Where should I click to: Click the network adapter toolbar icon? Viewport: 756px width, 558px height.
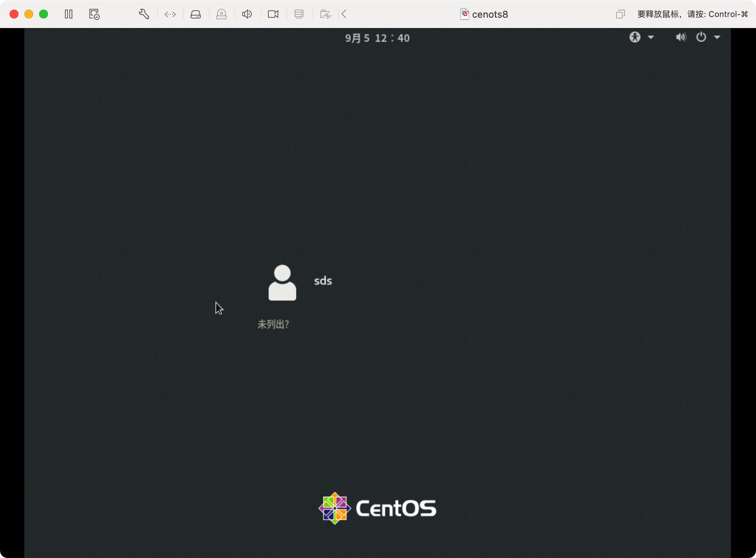(x=170, y=14)
